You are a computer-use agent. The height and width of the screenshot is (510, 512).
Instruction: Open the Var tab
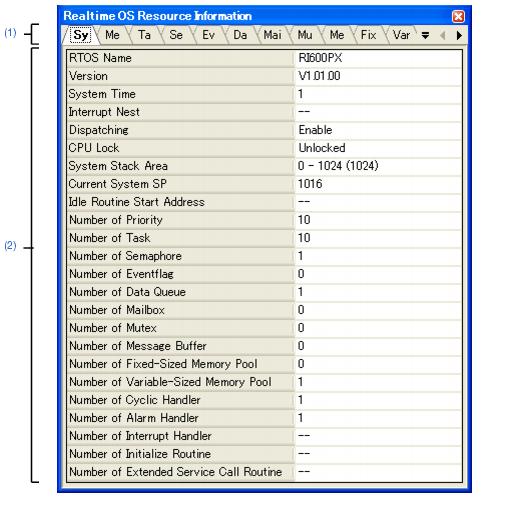[x=401, y=35]
